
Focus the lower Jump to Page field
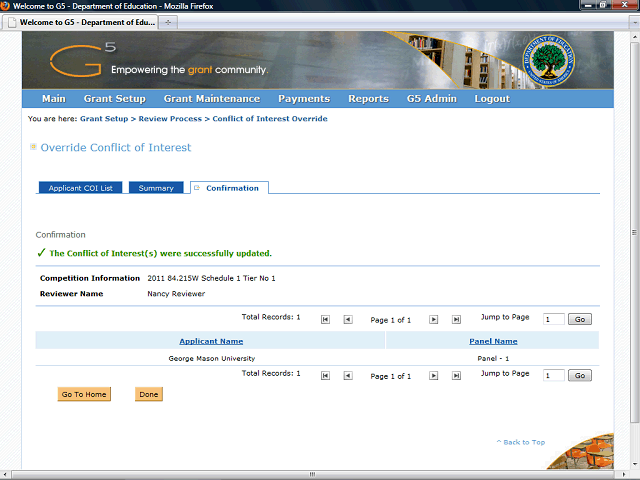(x=553, y=376)
